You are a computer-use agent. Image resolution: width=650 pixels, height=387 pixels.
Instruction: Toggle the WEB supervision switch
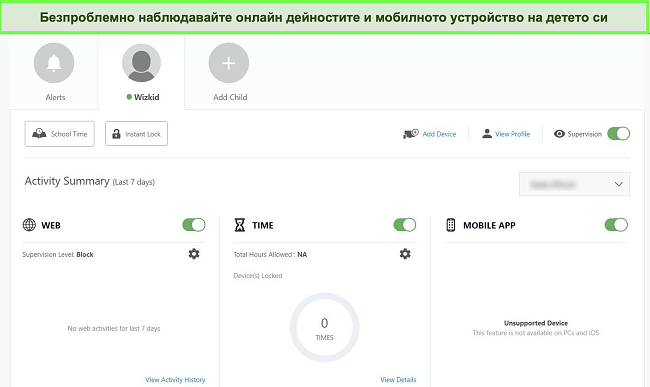tap(194, 225)
